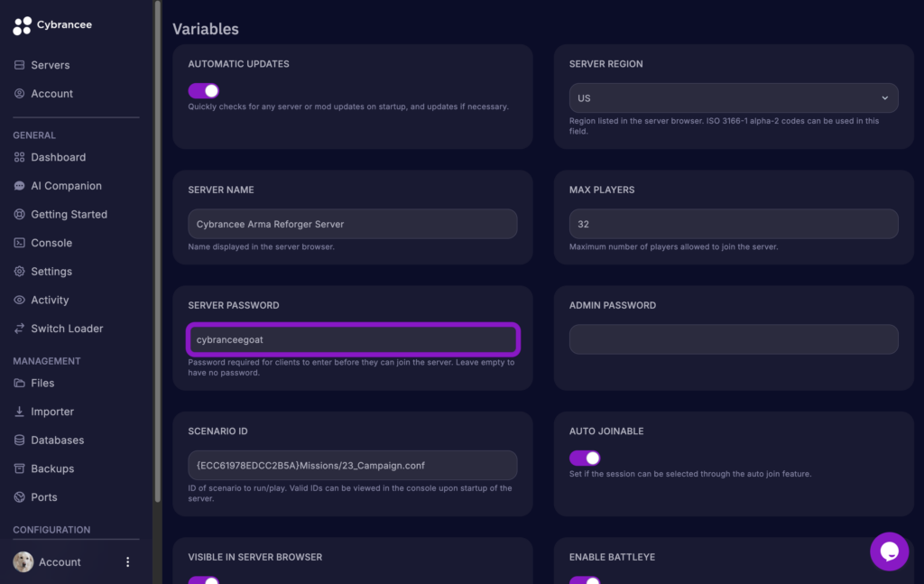The image size is (924, 584).
Task: Open Account via the top sidebar icon
Action: [20, 93]
